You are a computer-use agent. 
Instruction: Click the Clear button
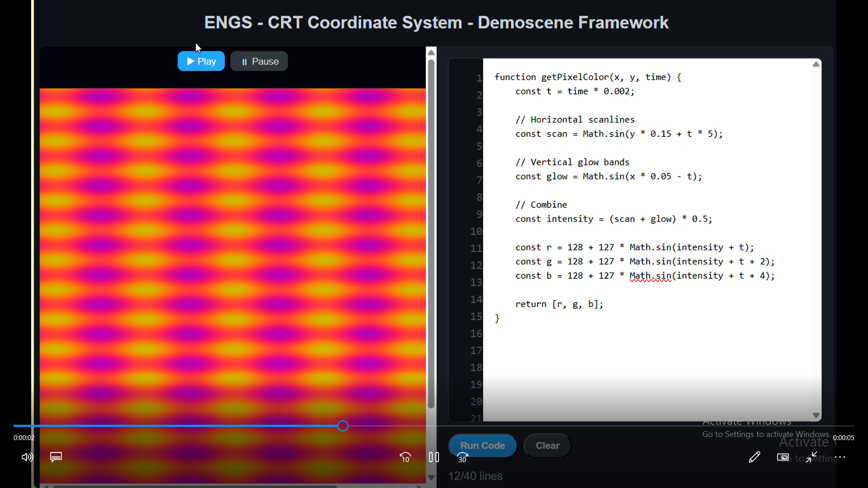(x=547, y=446)
